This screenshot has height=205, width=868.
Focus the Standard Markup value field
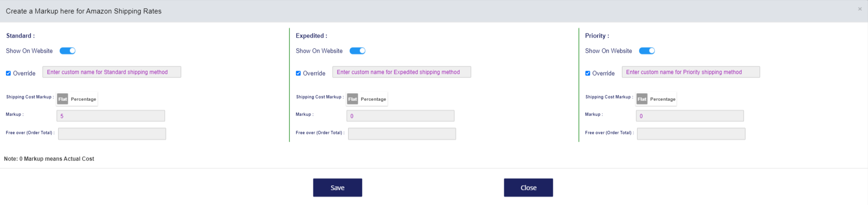[110, 116]
